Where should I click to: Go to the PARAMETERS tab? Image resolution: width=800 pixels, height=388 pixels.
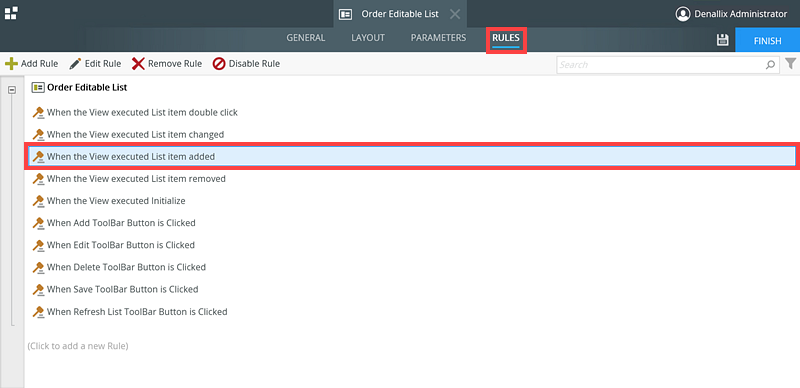pyautogui.click(x=438, y=38)
